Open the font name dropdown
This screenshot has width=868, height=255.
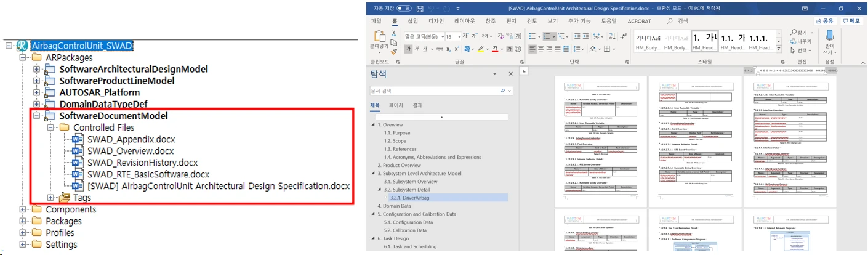click(x=443, y=36)
